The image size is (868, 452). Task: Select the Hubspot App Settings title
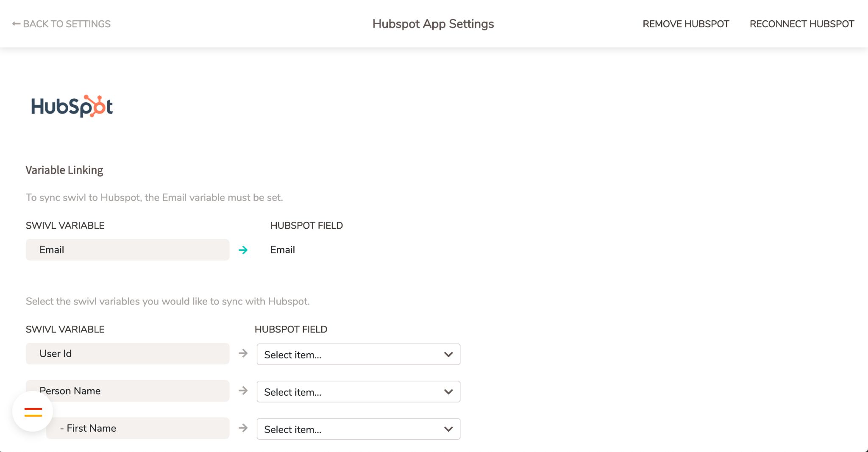[433, 24]
